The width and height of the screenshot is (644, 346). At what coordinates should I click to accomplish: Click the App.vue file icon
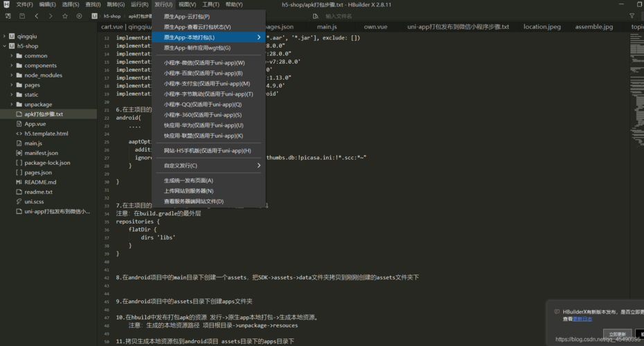[x=19, y=124]
